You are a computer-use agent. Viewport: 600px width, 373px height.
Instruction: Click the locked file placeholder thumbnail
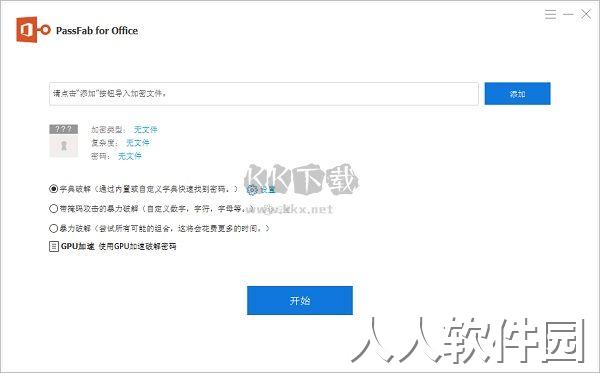click(64, 141)
